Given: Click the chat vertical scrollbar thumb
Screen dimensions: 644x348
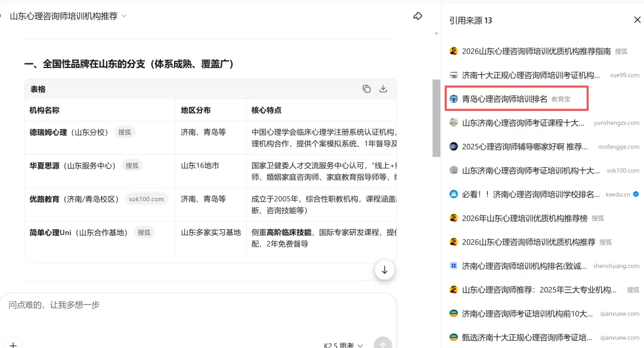Looking at the screenshot, I should (x=436, y=118).
